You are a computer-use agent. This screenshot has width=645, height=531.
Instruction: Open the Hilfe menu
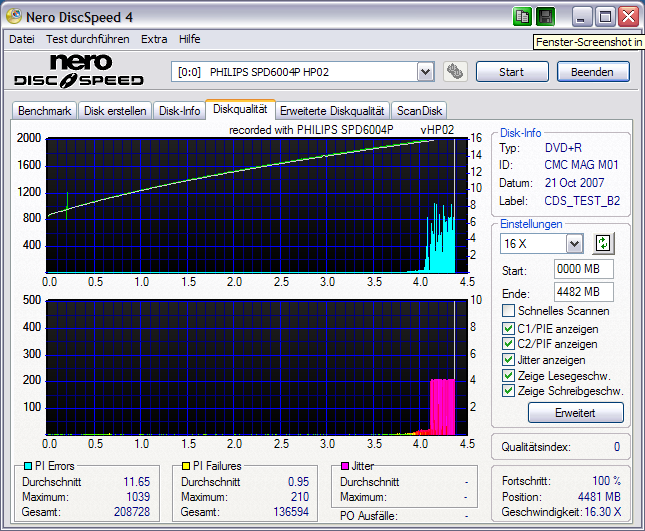tap(190, 39)
